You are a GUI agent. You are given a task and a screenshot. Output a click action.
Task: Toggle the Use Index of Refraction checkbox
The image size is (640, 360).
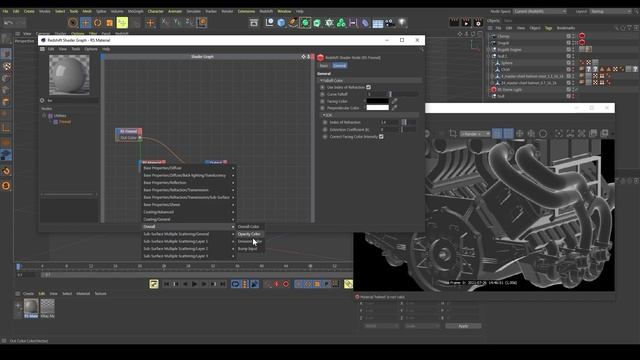[369, 87]
